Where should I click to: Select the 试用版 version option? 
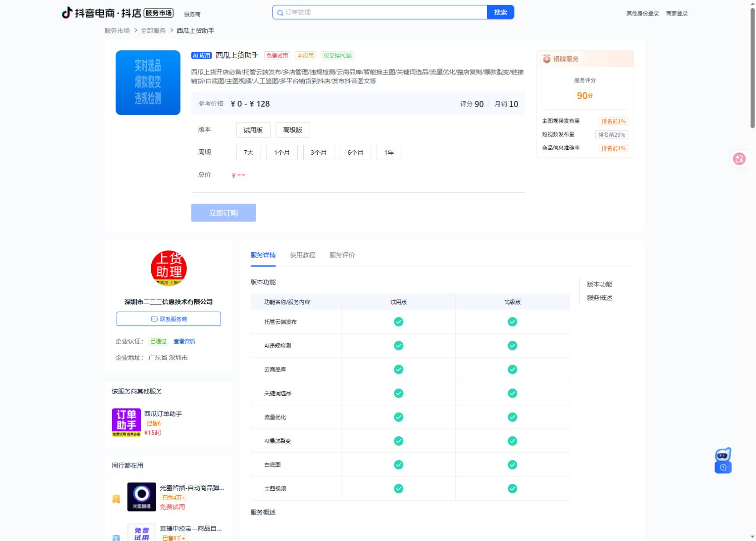click(x=253, y=130)
